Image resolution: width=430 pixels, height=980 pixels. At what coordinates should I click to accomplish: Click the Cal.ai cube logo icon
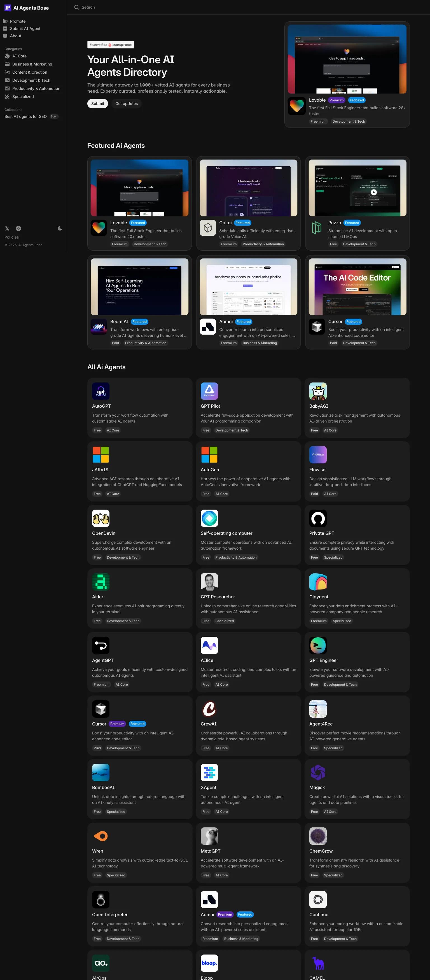coord(208,227)
